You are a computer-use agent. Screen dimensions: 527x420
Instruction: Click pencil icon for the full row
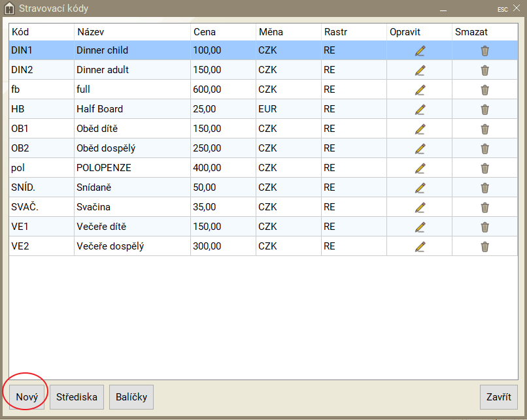click(x=420, y=90)
